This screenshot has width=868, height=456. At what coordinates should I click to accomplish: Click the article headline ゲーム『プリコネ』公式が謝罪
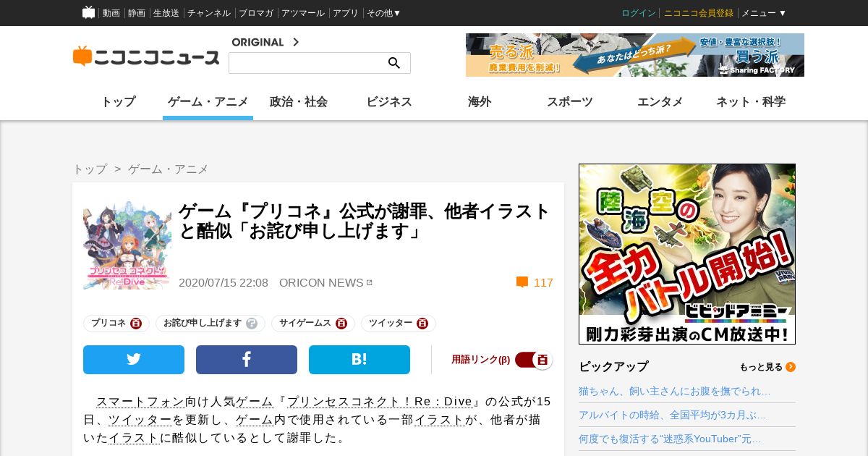tap(365, 221)
